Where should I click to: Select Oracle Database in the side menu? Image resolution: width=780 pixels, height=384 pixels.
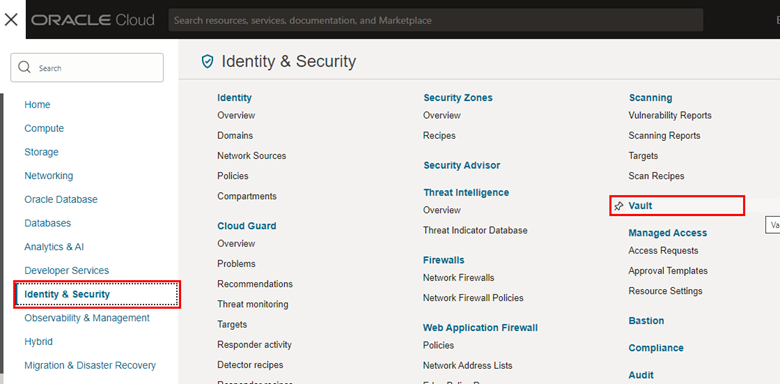61,199
